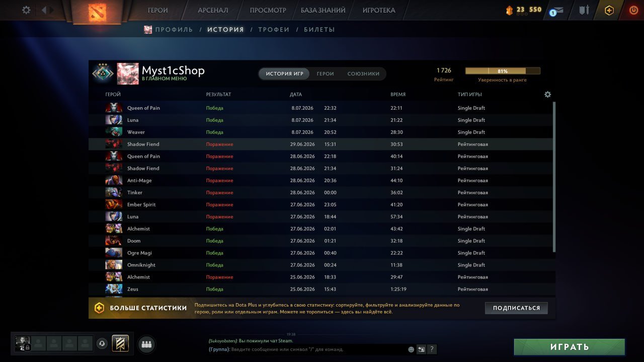Switch to the Союзники tab
Viewport: 644px width, 362px height.
pyautogui.click(x=363, y=74)
